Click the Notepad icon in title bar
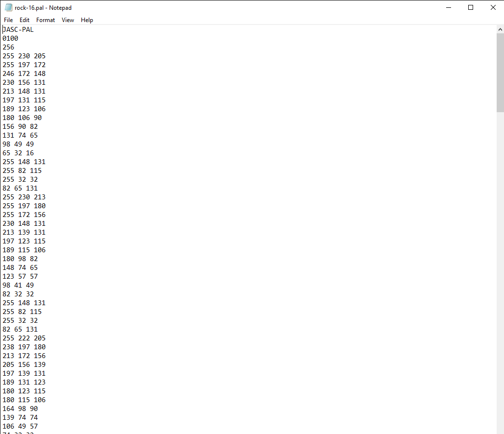The height and width of the screenshot is (434, 504). tap(8, 7)
